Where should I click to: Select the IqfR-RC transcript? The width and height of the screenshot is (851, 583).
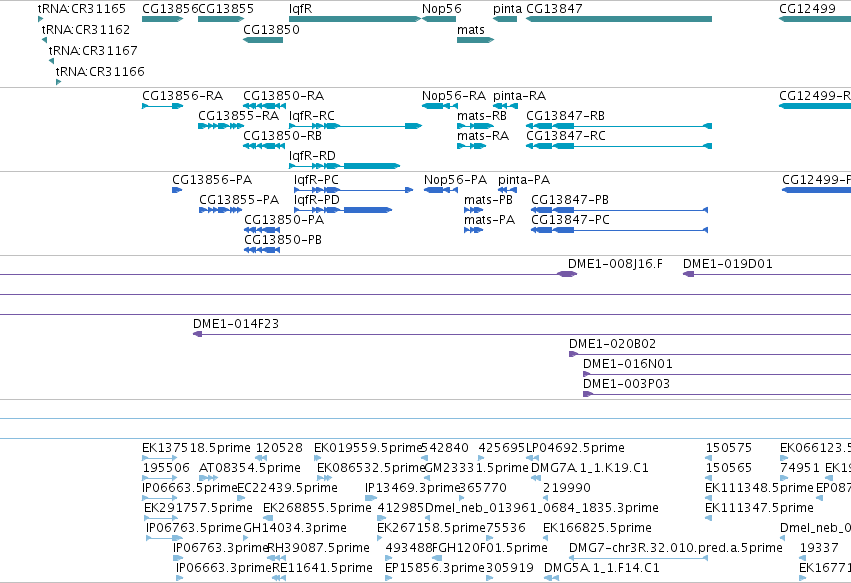pyautogui.click(x=355, y=126)
